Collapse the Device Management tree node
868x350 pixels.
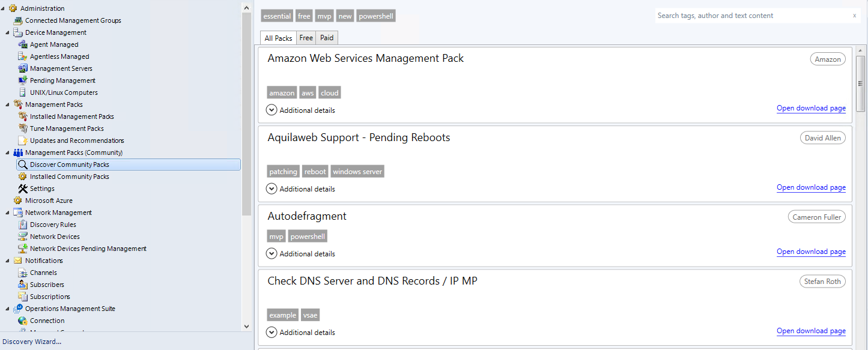click(x=7, y=32)
